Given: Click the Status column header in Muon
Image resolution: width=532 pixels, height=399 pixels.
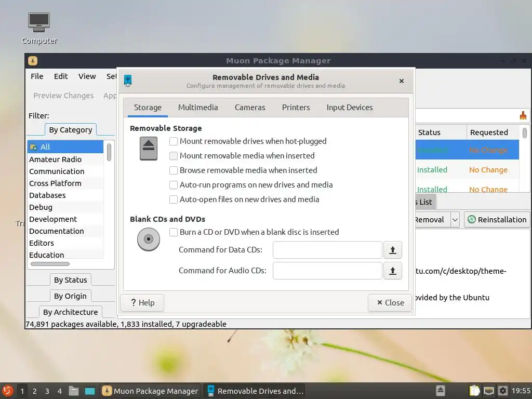Looking at the screenshot, I should [441, 132].
